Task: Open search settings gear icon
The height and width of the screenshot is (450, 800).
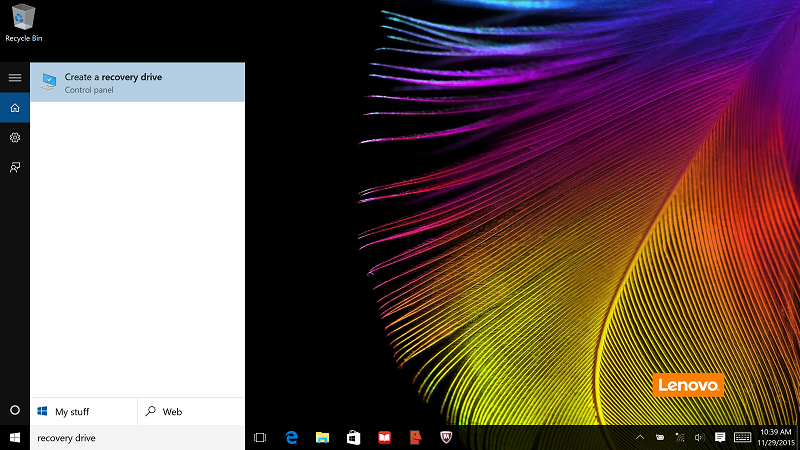Action: click(x=15, y=138)
